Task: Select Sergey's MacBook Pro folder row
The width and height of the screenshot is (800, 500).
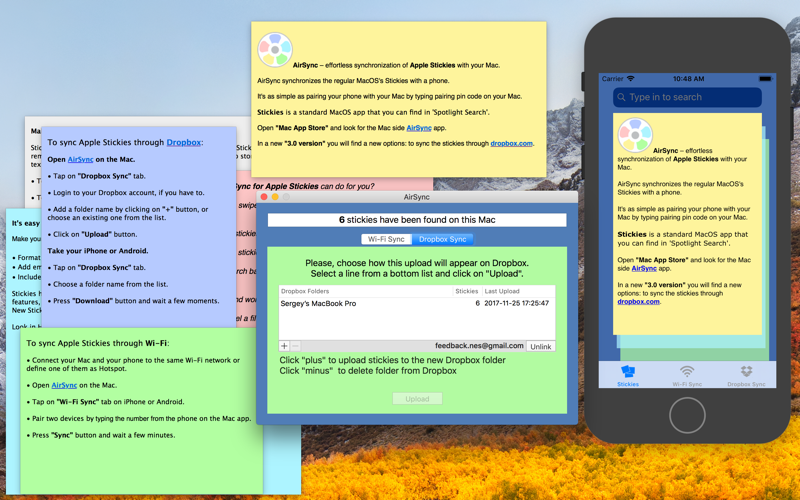Action: point(417,303)
